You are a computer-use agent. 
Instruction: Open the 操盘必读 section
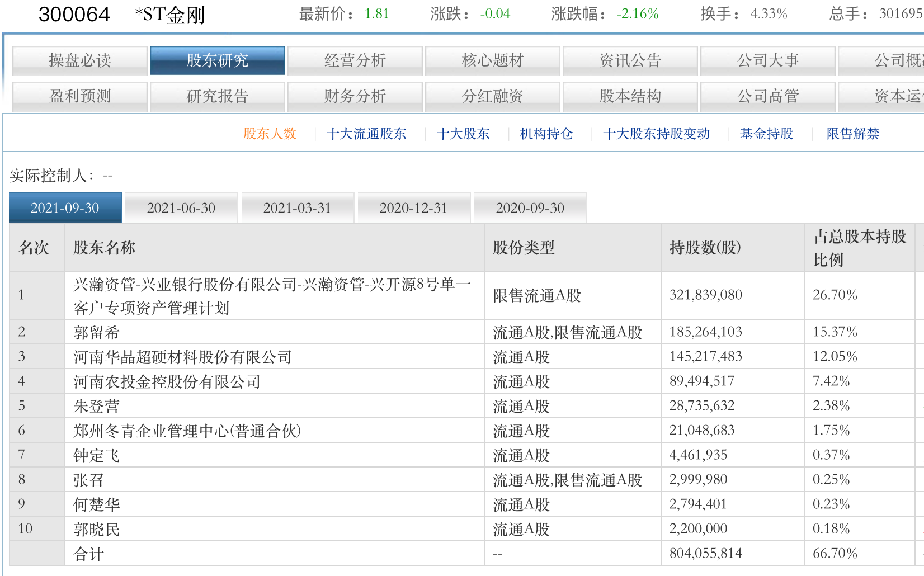(x=80, y=60)
